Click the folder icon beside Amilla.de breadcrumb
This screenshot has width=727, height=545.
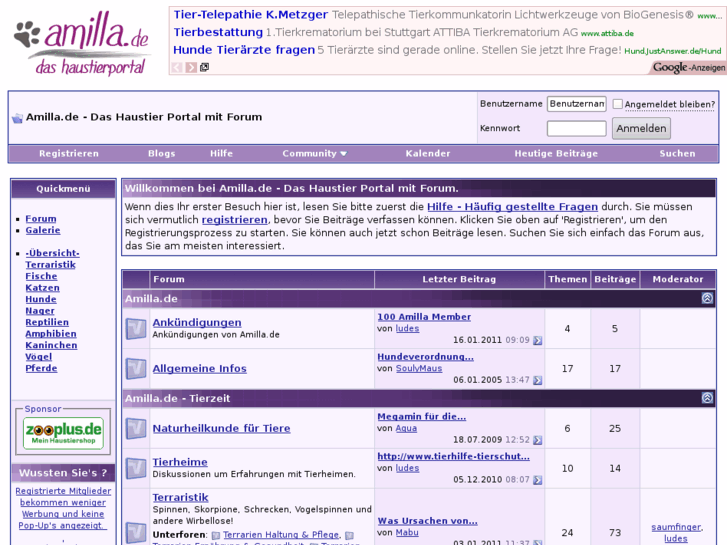(x=17, y=118)
